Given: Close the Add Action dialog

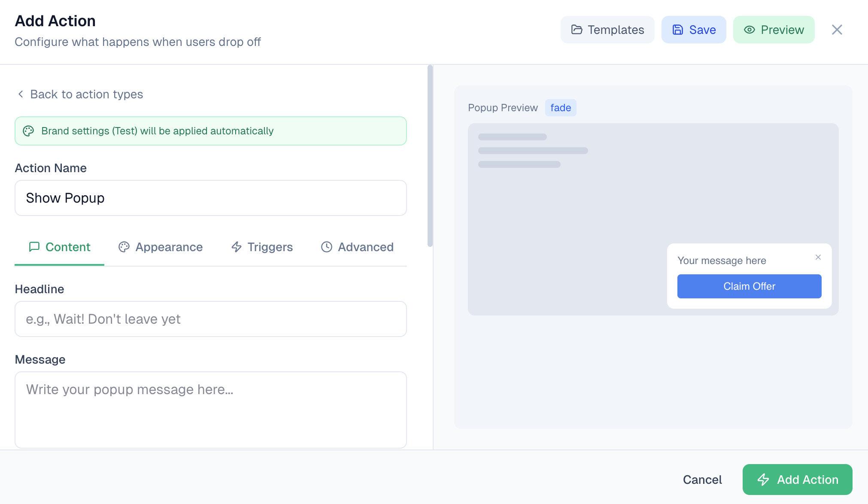Looking at the screenshot, I should coord(837,30).
